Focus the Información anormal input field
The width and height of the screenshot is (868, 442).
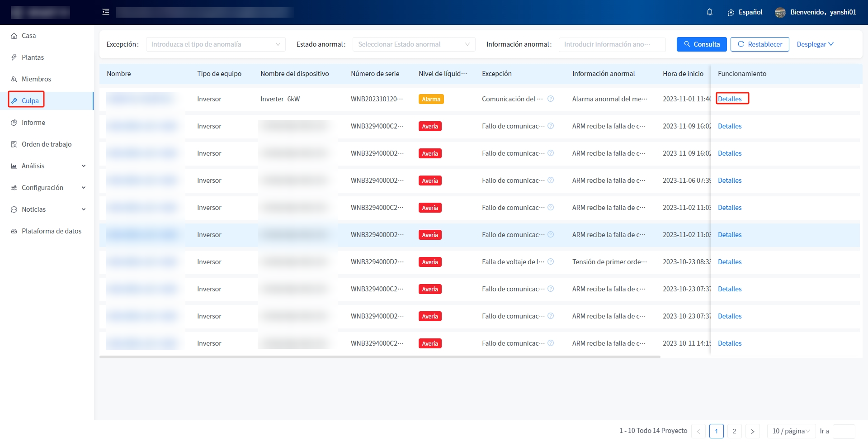612,44
